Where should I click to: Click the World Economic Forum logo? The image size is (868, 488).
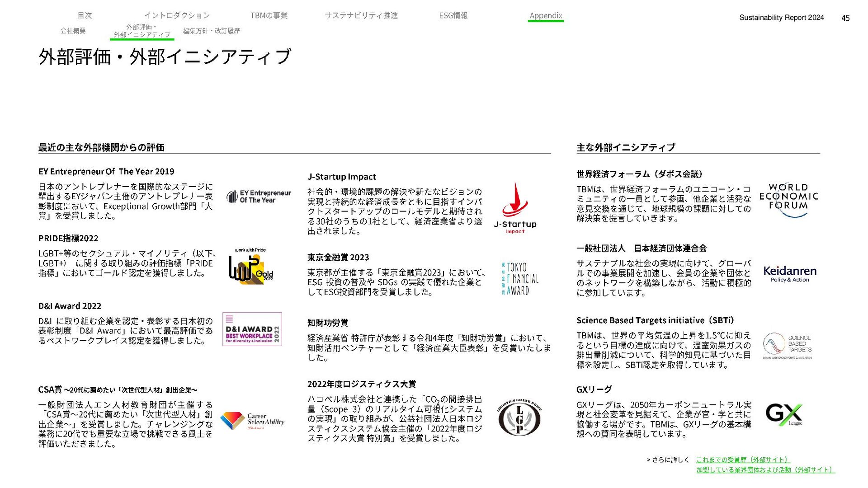788,199
